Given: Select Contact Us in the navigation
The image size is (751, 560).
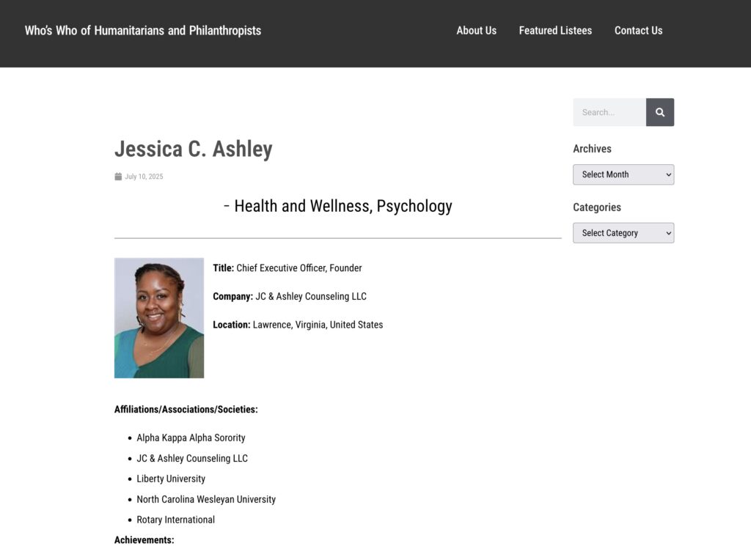Looking at the screenshot, I should pyautogui.click(x=638, y=31).
